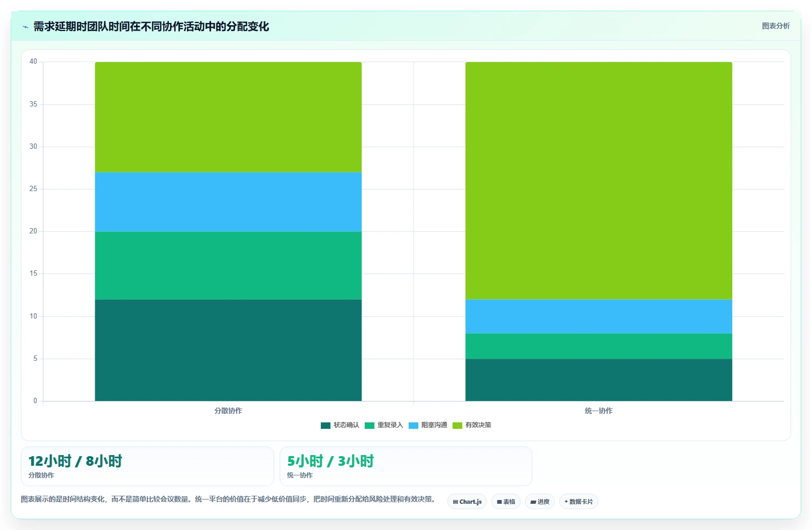This screenshot has width=812, height=530.
Task: Click the green 重复录入 segment of 统一协作 bar
Action: [599, 346]
